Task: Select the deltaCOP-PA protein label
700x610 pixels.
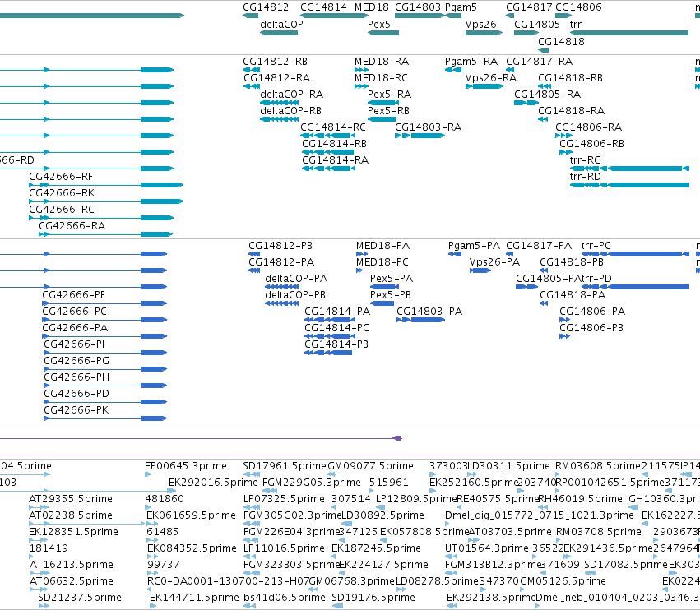Action: point(296,279)
